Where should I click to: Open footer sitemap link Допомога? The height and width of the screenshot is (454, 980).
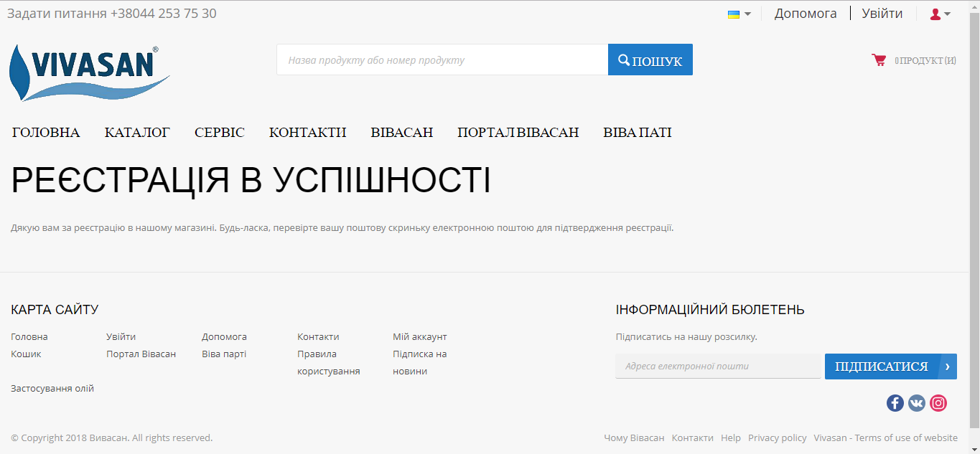click(x=224, y=337)
